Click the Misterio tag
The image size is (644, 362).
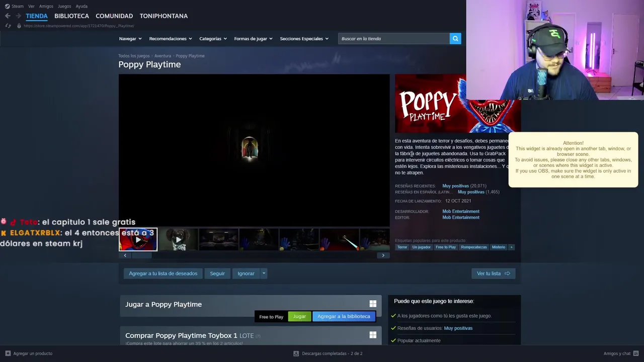pyautogui.click(x=499, y=247)
